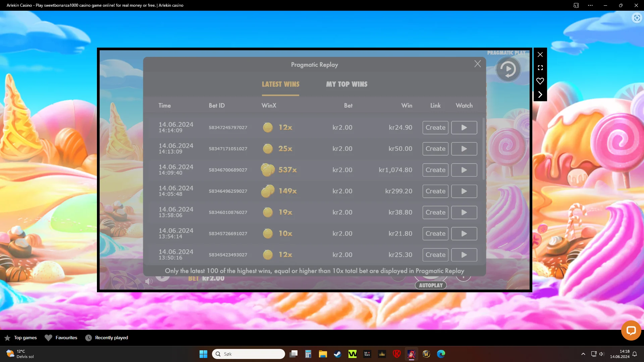This screenshot has width=644, height=362.
Task: Close the game overlay panel
Action: point(540,54)
